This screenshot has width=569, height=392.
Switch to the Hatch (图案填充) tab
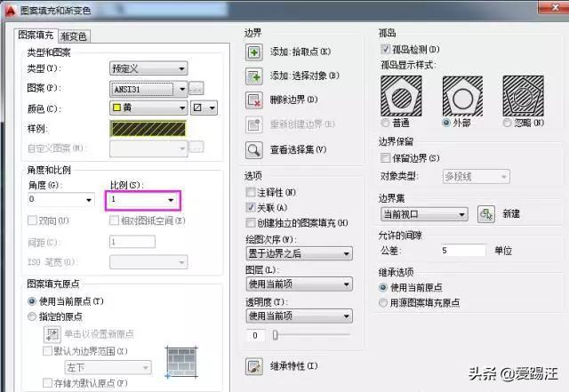click(x=36, y=36)
